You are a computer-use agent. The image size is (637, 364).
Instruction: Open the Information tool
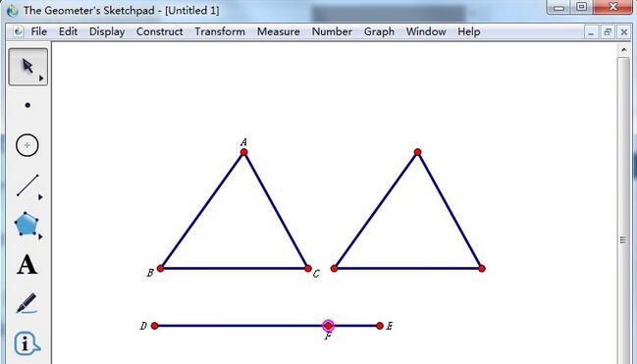[x=27, y=343]
